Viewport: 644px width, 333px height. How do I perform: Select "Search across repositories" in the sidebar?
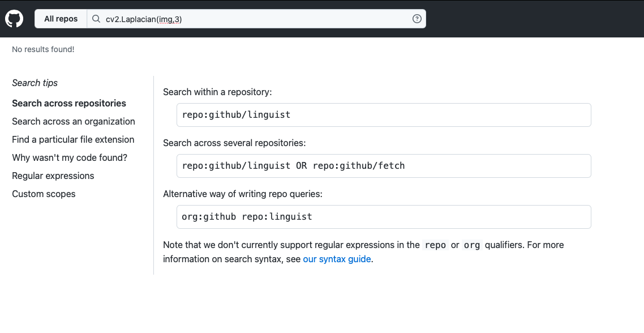68,103
